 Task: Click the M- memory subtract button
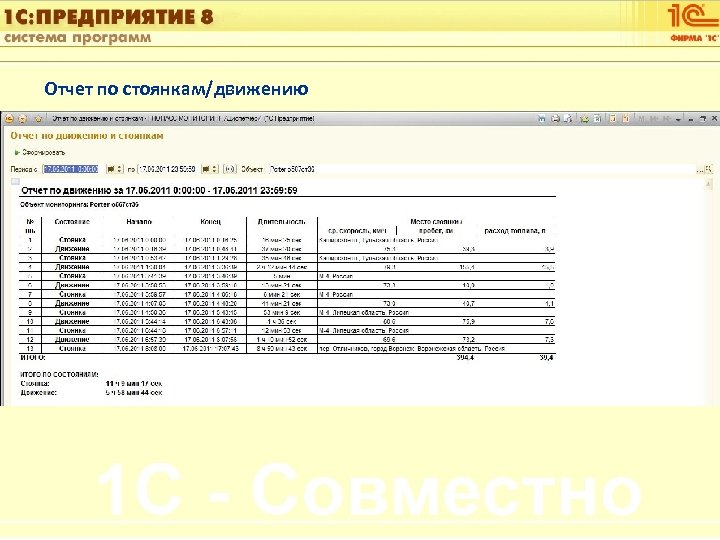(666, 118)
